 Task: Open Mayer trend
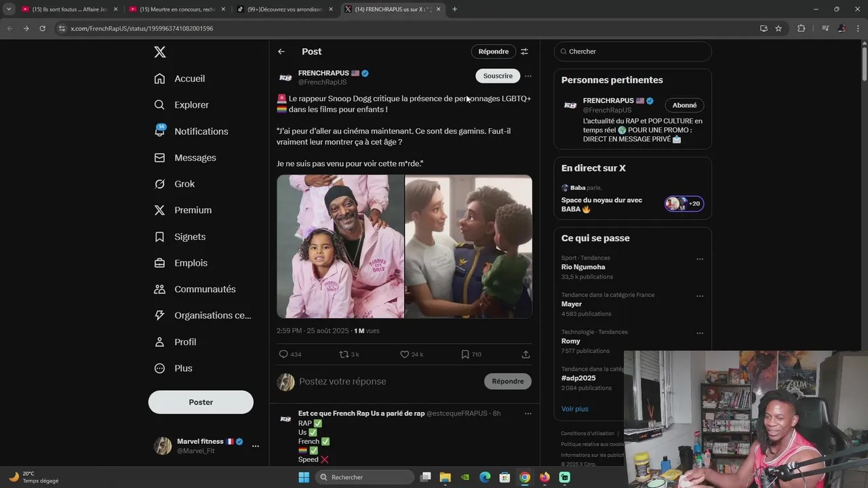click(572, 304)
